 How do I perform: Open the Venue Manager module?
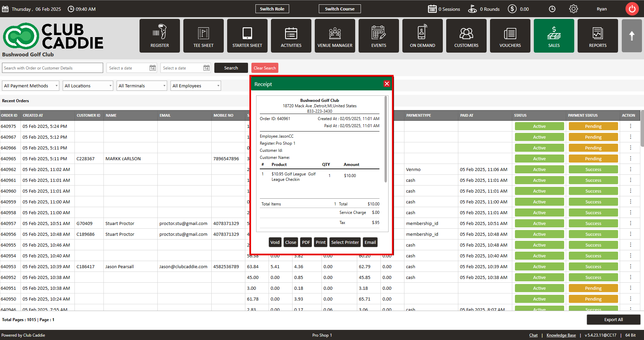tap(335, 36)
